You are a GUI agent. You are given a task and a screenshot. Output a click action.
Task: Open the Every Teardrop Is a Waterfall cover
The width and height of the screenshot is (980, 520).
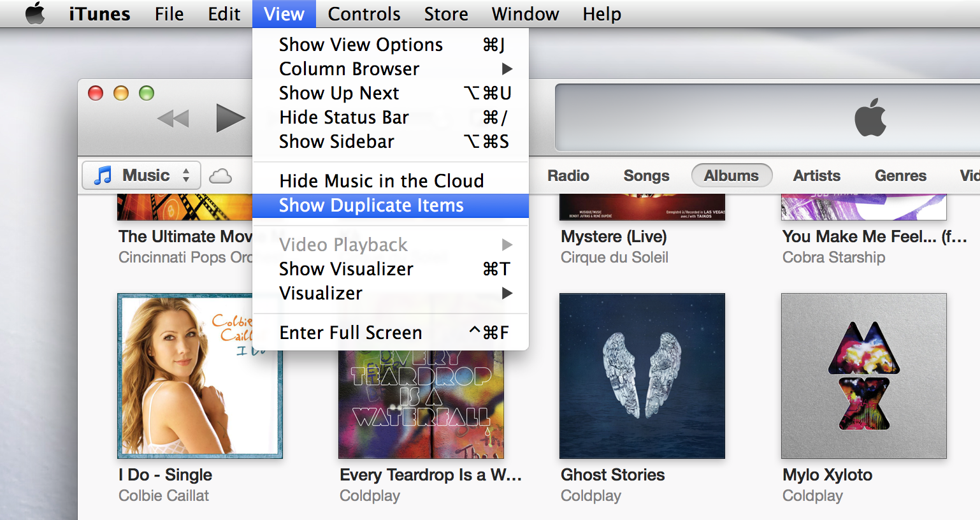click(x=421, y=404)
